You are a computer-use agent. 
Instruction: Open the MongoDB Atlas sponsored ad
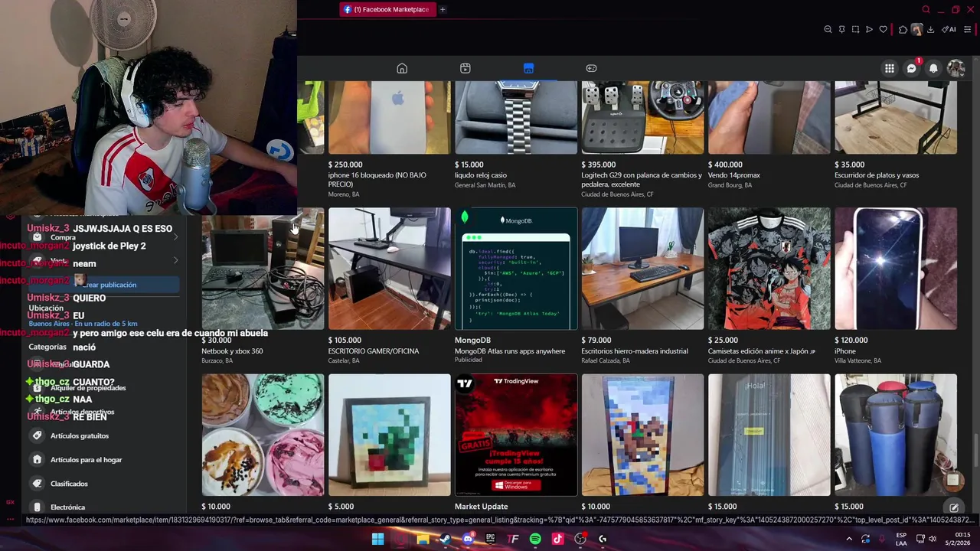516,285
